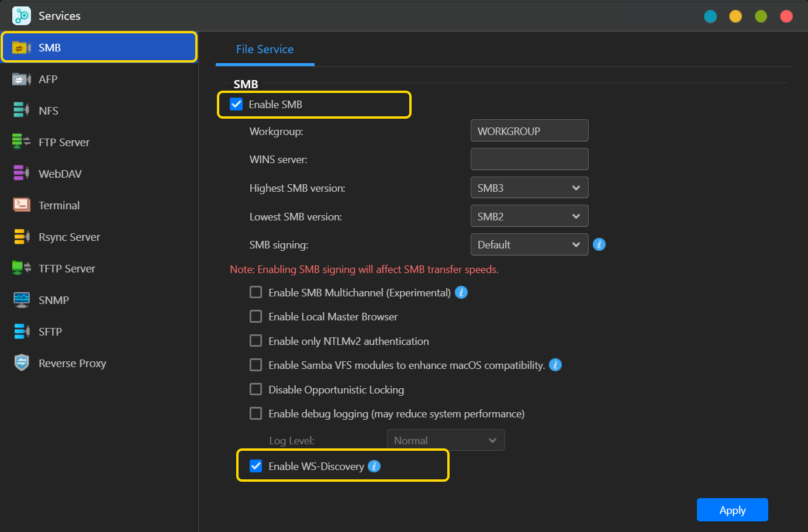
Task: Click the Workgroup input field
Action: pyautogui.click(x=529, y=130)
